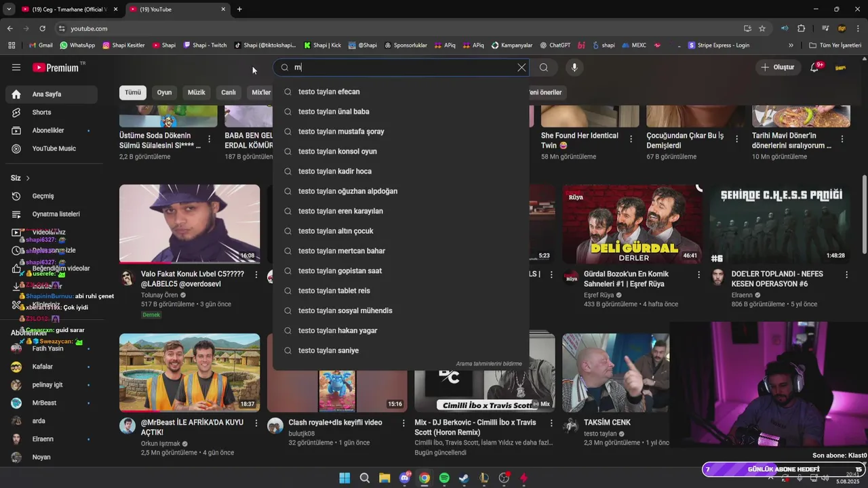Viewport: 868px width, 488px height.
Task: Open options menu for Tarihi Mavi Döner'in video
Action: pyautogui.click(x=842, y=139)
